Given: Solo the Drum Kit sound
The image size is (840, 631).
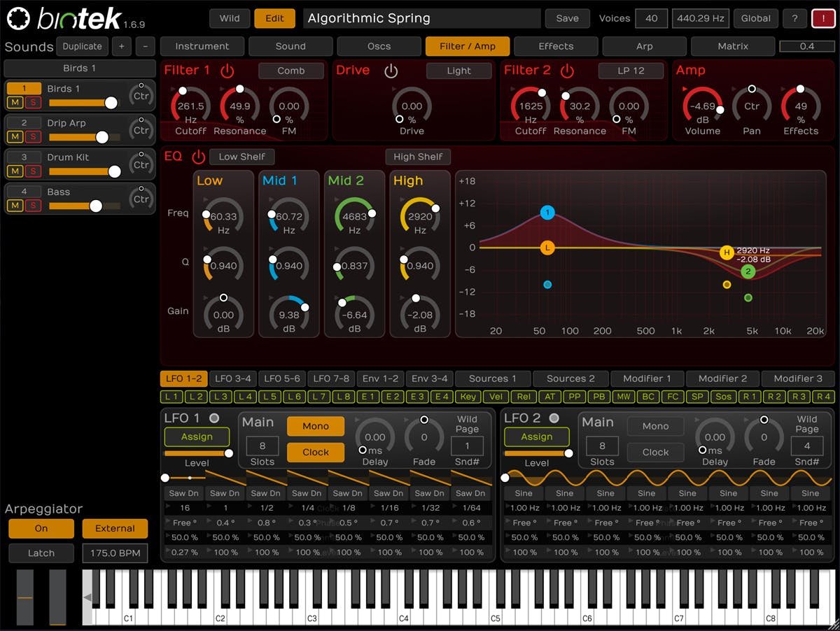Looking at the screenshot, I should click(32, 171).
